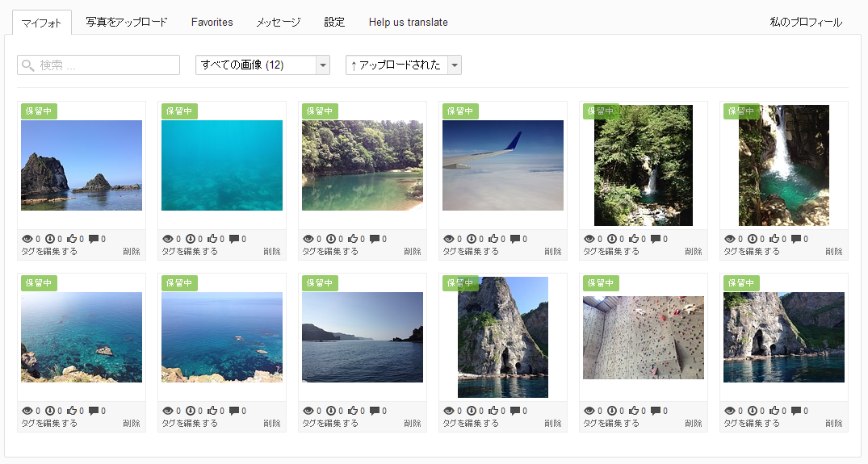
Task: Open the twin sea rocks photo thumbnail
Action: click(x=82, y=165)
